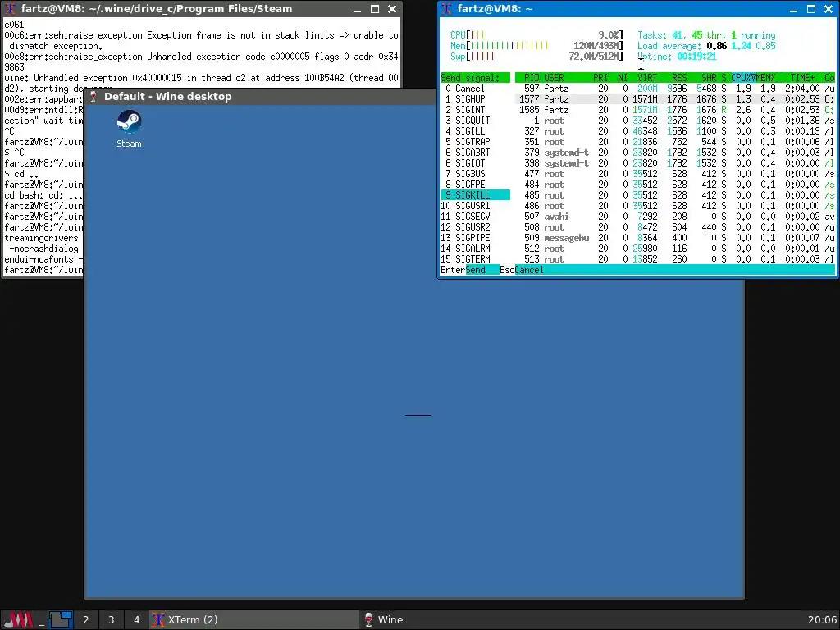The height and width of the screenshot is (630, 840).
Task: Close the htop terminal window
Action: [x=829, y=9]
